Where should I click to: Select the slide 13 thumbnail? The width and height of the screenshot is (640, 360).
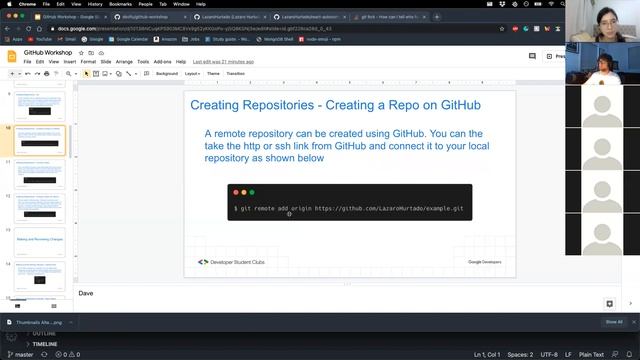click(40, 242)
